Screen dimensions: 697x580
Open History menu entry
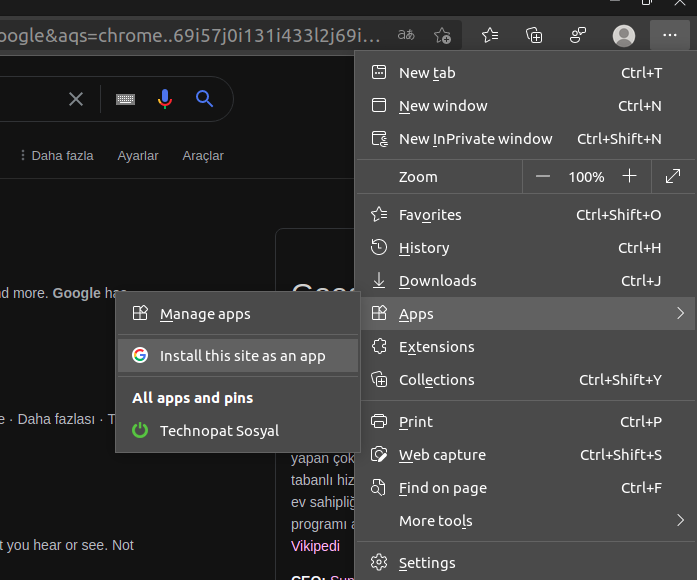[x=526, y=248]
